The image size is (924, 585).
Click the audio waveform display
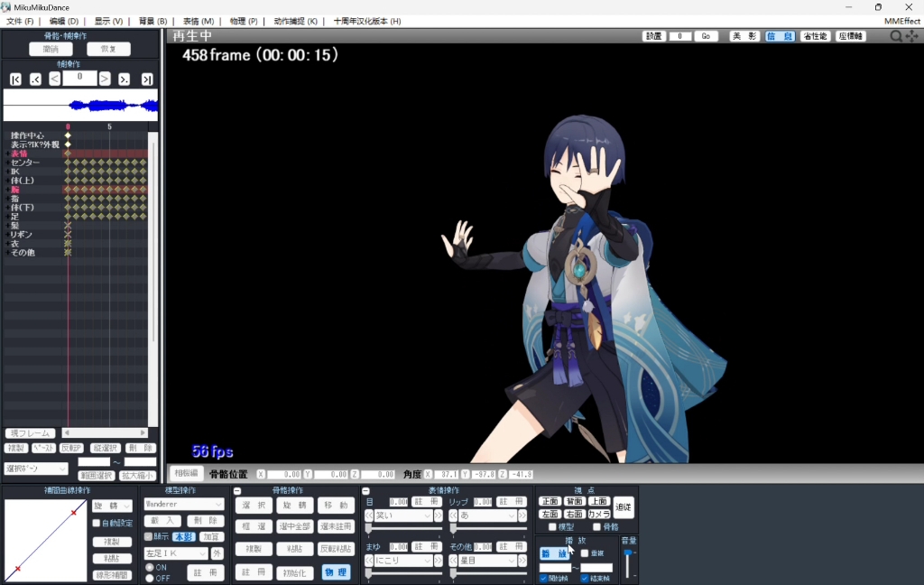pos(80,106)
